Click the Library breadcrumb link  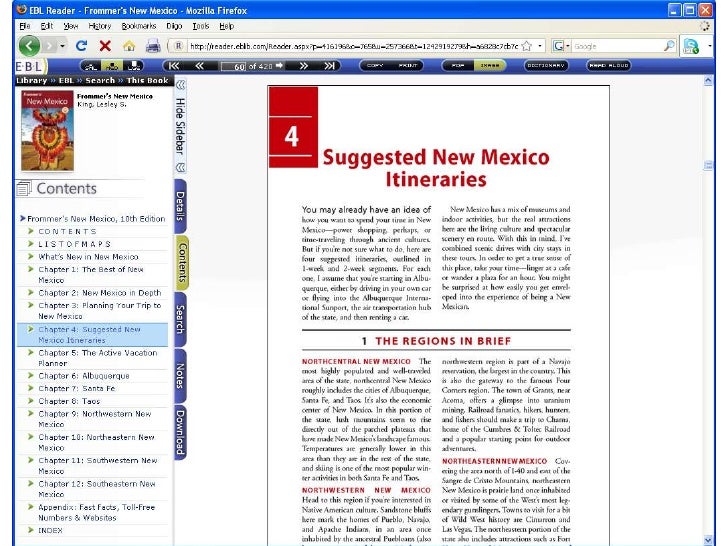pyautogui.click(x=32, y=80)
